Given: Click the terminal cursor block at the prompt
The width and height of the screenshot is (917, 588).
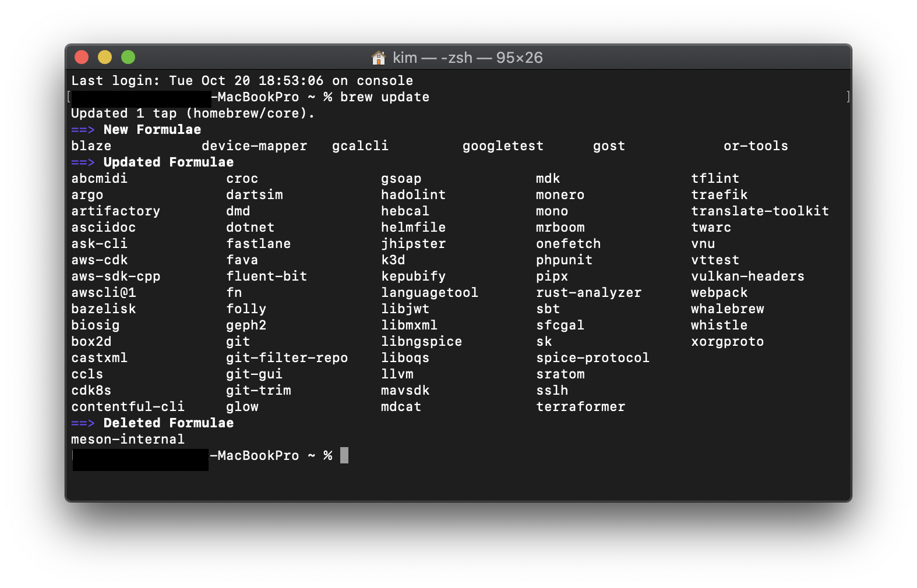Looking at the screenshot, I should (x=344, y=455).
